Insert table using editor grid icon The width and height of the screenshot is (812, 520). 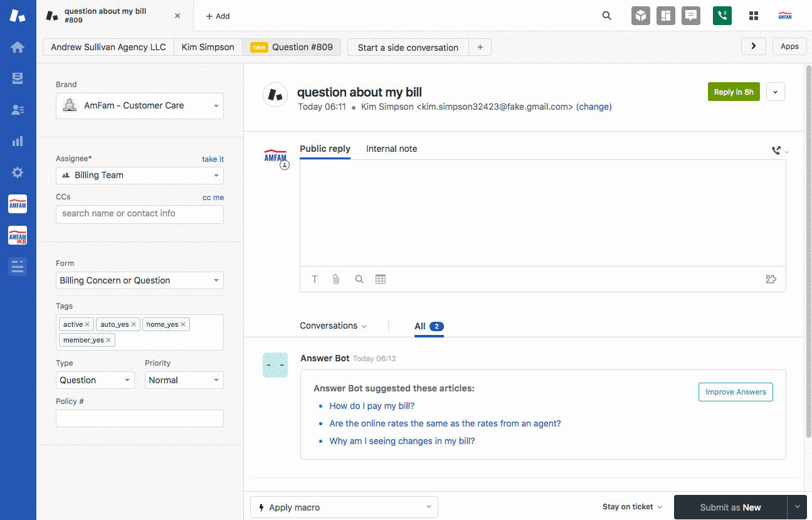click(x=381, y=279)
